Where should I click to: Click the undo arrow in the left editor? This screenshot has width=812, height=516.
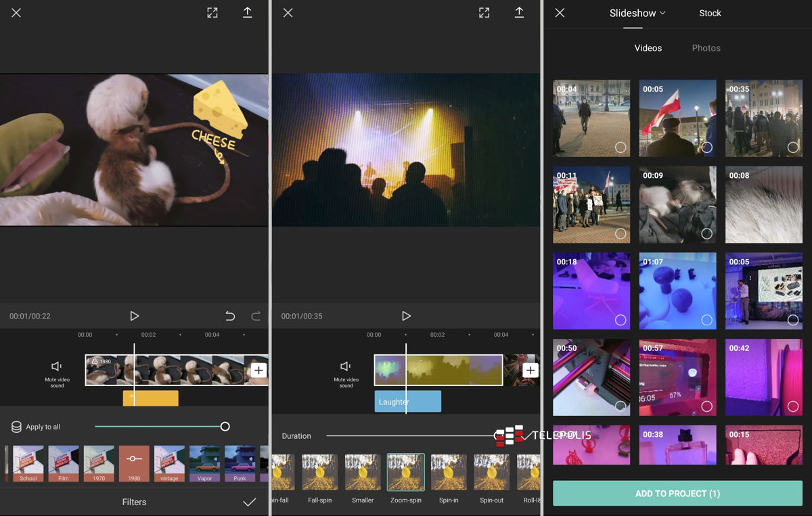coord(230,316)
